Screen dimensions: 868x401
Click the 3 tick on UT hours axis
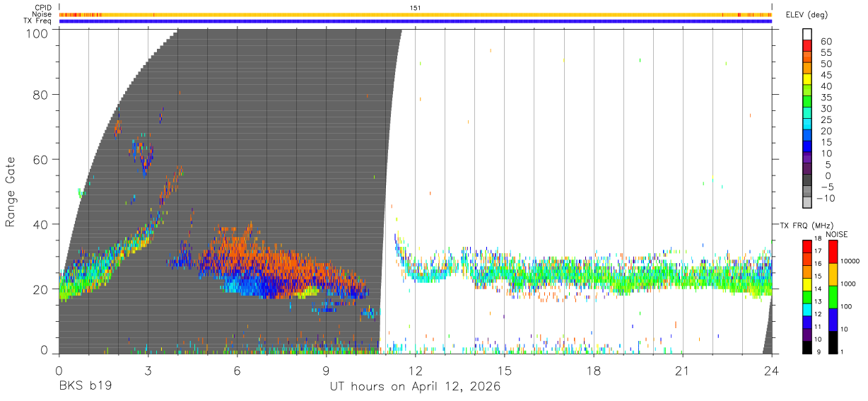click(x=148, y=371)
